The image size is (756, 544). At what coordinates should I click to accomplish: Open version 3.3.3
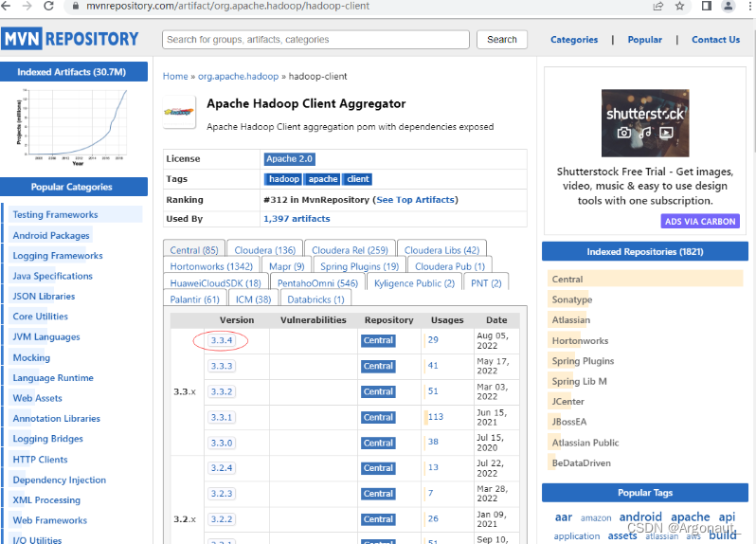pyautogui.click(x=222, y=366)
